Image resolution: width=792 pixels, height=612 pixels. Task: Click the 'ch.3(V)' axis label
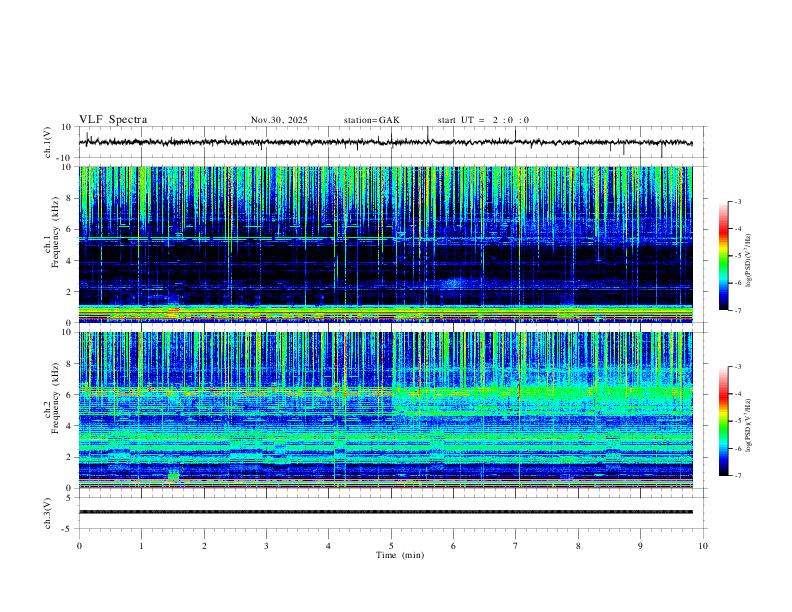48,513
